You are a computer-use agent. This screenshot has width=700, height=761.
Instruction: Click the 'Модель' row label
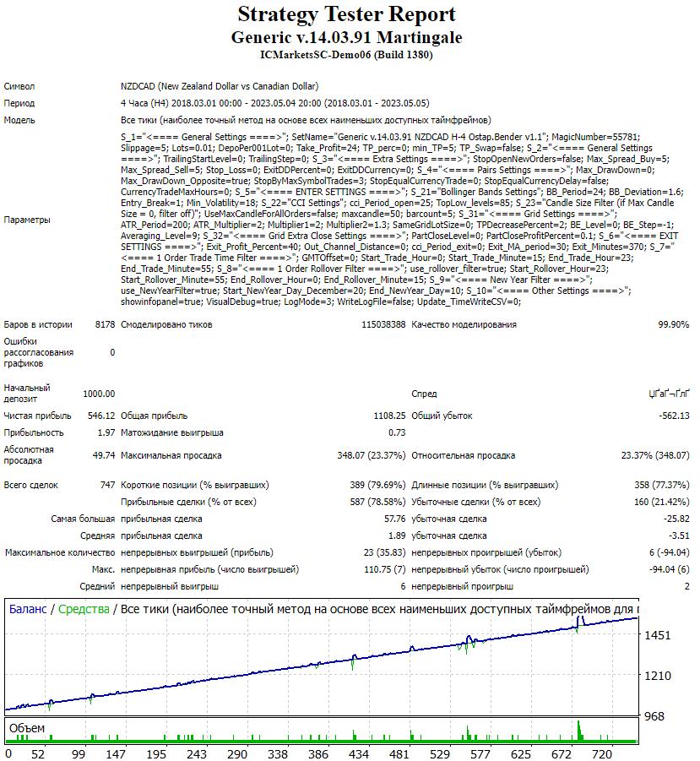coord(19,121)
